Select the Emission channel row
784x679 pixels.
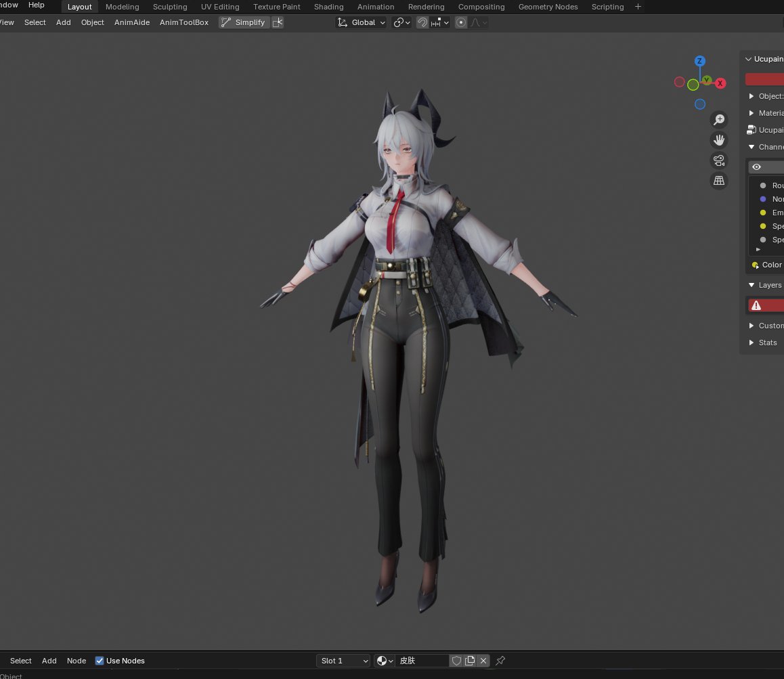(767, 213)
